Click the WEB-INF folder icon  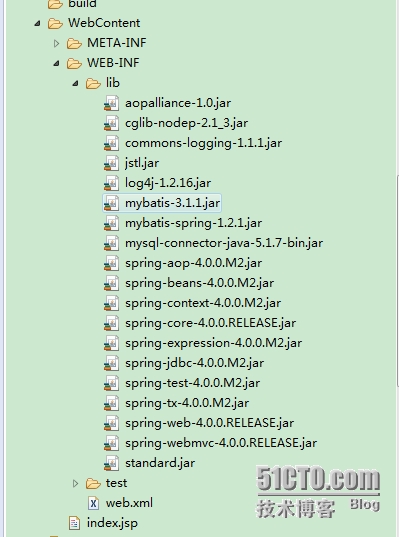tap(74, 63)
